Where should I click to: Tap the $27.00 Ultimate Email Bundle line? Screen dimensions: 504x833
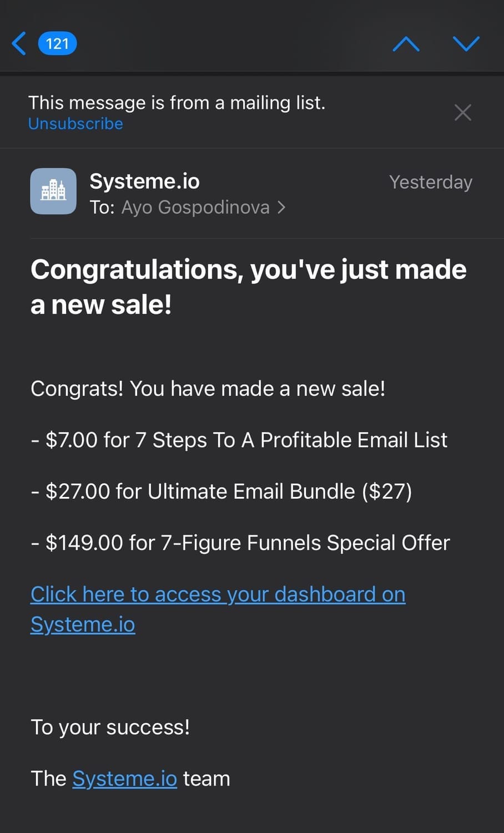221,491
